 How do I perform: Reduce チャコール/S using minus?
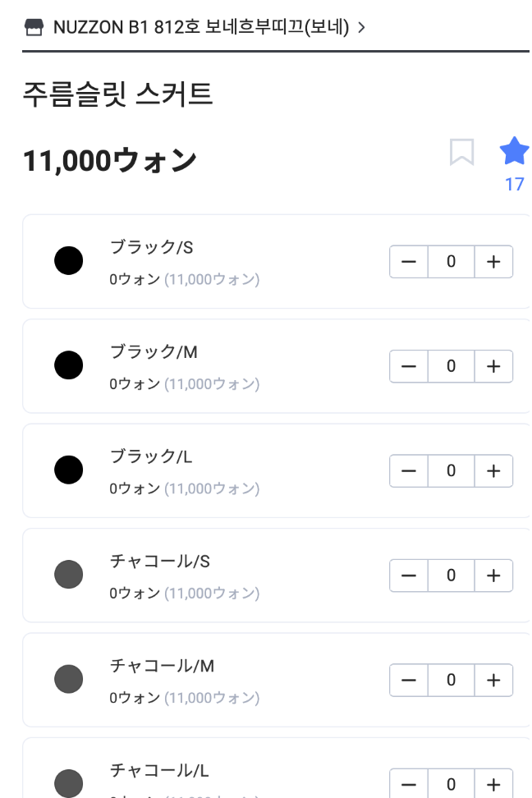(x=409, y=576)
